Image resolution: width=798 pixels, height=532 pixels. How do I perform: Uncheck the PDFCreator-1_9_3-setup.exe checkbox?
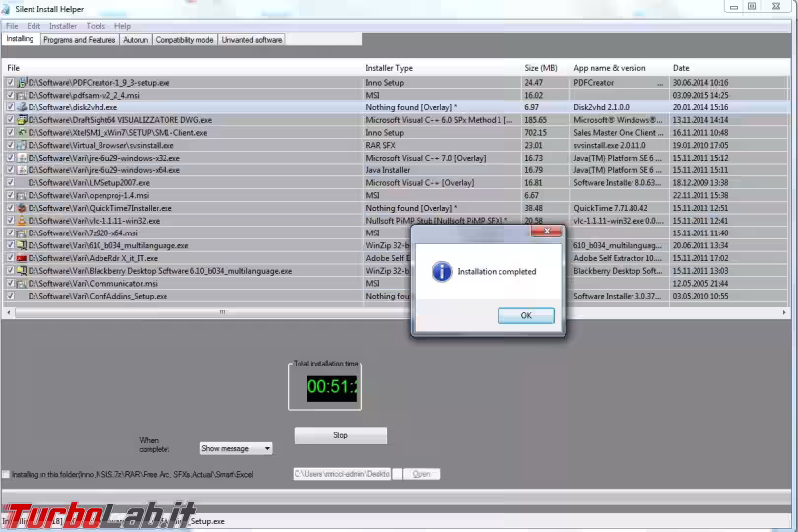pos(10,82)
